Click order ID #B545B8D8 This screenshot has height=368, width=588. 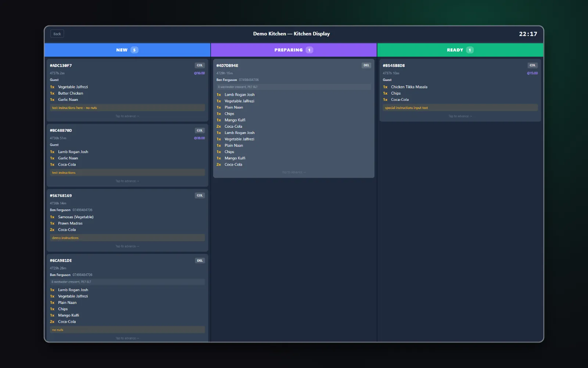point(394,66)
